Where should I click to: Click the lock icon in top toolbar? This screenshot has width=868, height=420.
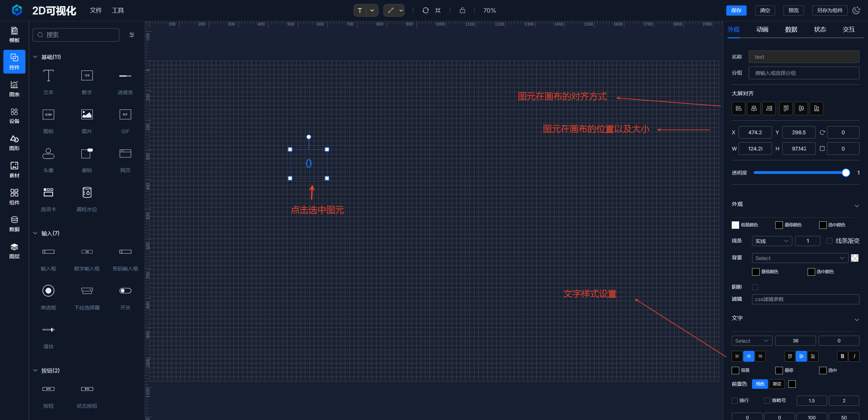click(x=462, y=11)
